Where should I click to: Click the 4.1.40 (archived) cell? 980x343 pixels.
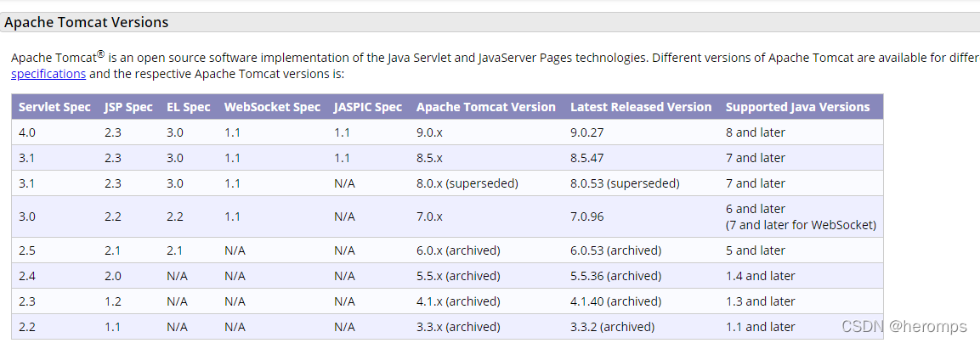[616, 301]
